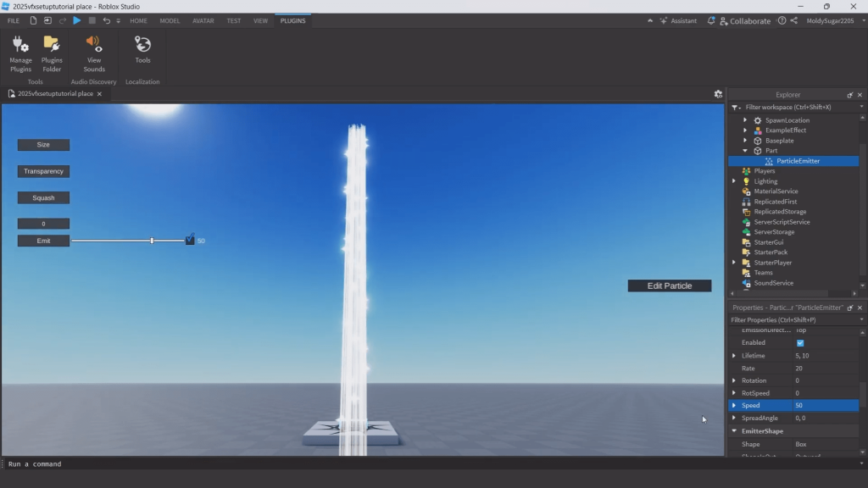This screenshot has height=488, width=868.
Task: Switch to the AVATAR tab
Action: (203, 20)
